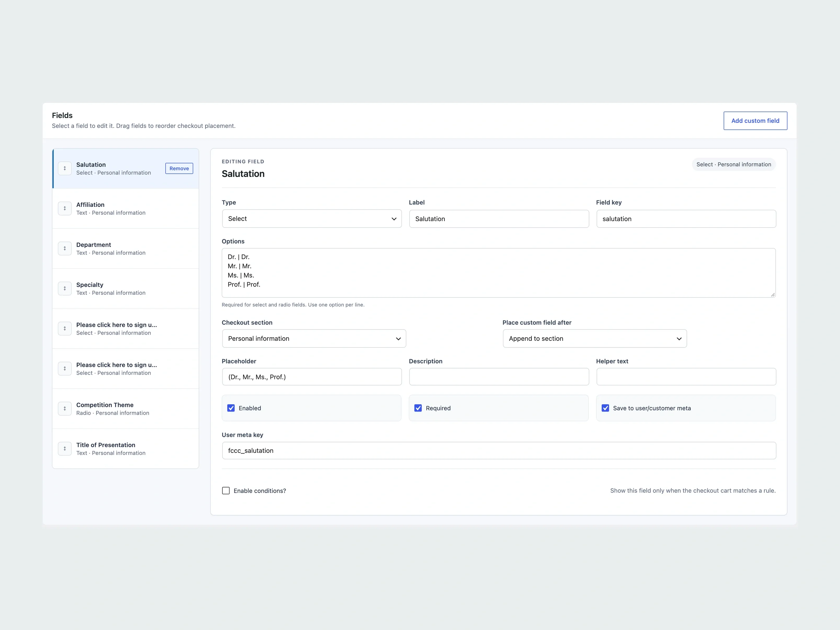Click the empty Description input
The image size is (840, 630).
pos(499,377)
